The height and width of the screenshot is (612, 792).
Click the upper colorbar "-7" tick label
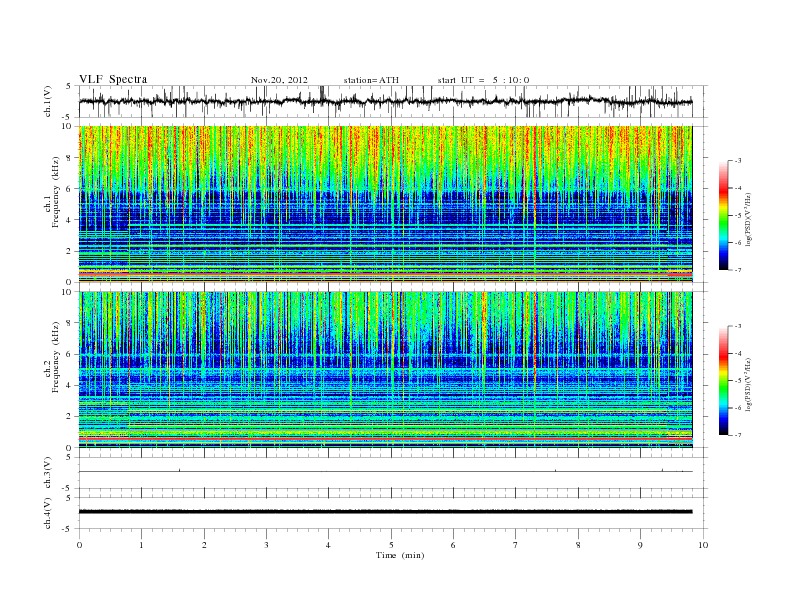coord(738,270)
